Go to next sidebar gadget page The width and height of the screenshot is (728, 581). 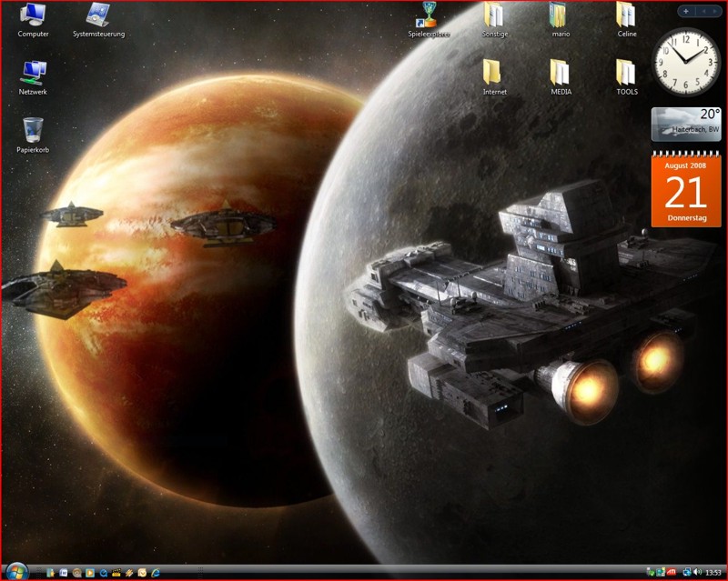(713, 11)
